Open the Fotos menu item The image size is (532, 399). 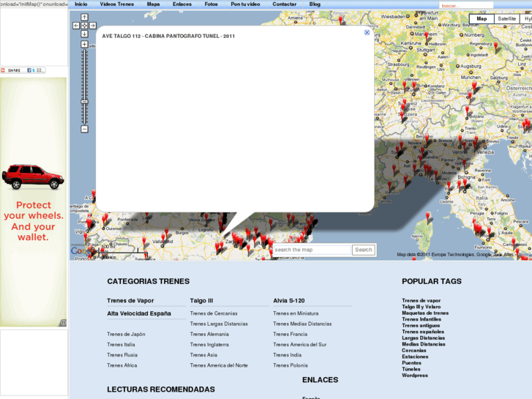(x=211, y=4)
